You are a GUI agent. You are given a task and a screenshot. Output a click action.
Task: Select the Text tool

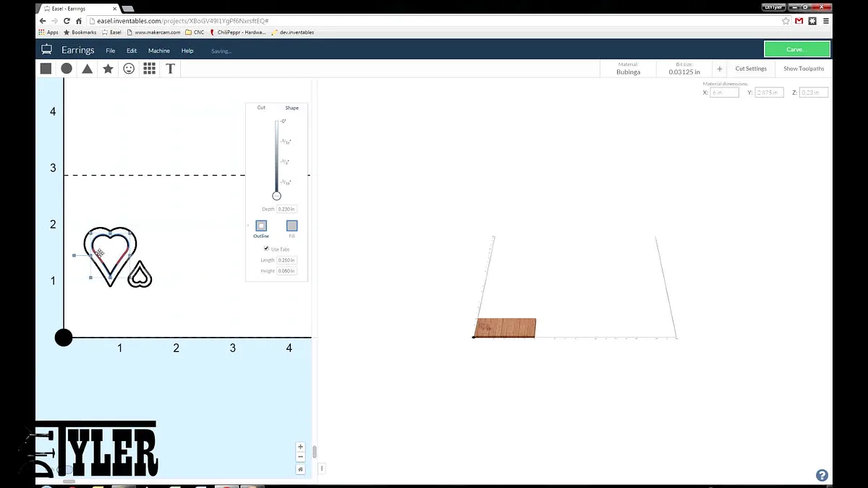coord(170,69)
